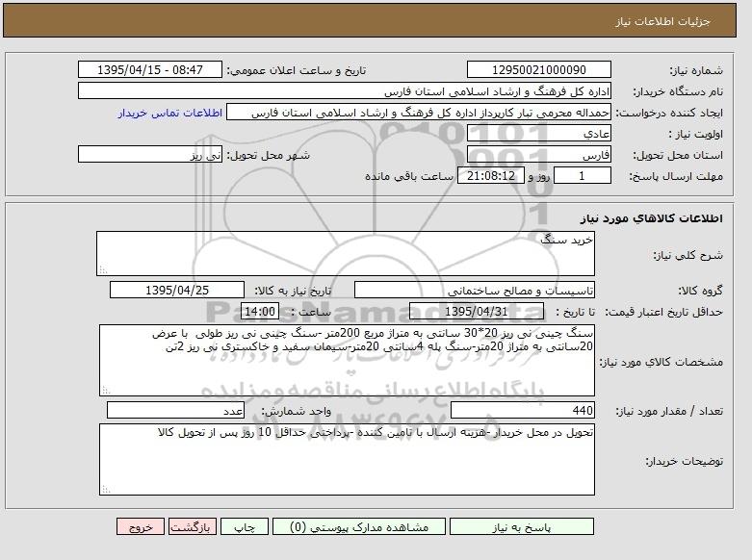This screenshot has width=752, height=560.
Task: Click the price validity date field 1395/04/31
Action: pos(477,311)
